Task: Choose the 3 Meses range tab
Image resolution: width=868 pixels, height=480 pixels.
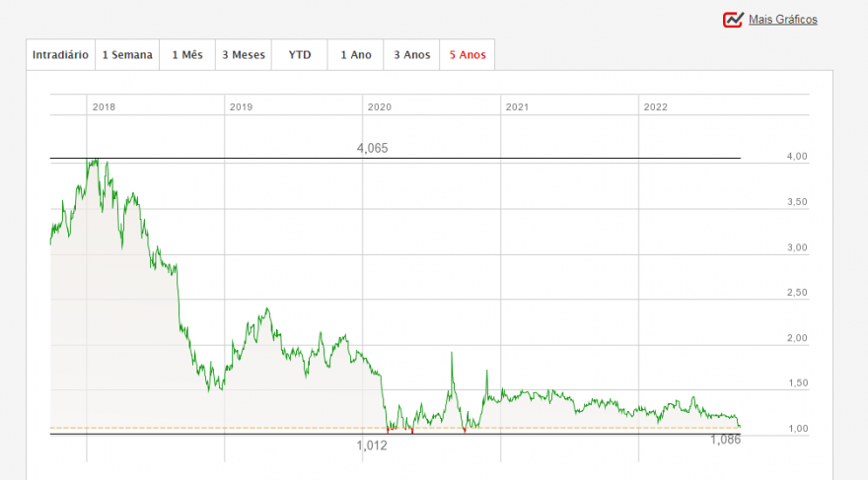Action: click(244, 55)
